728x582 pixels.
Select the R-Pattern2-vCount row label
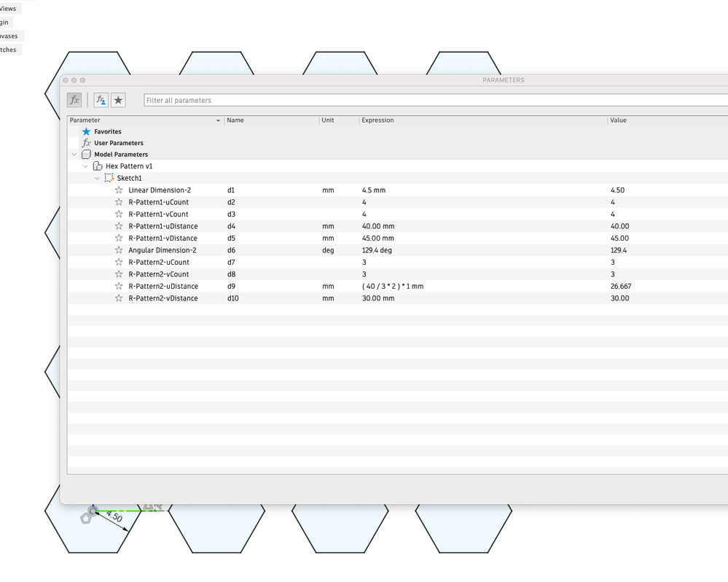159,274
